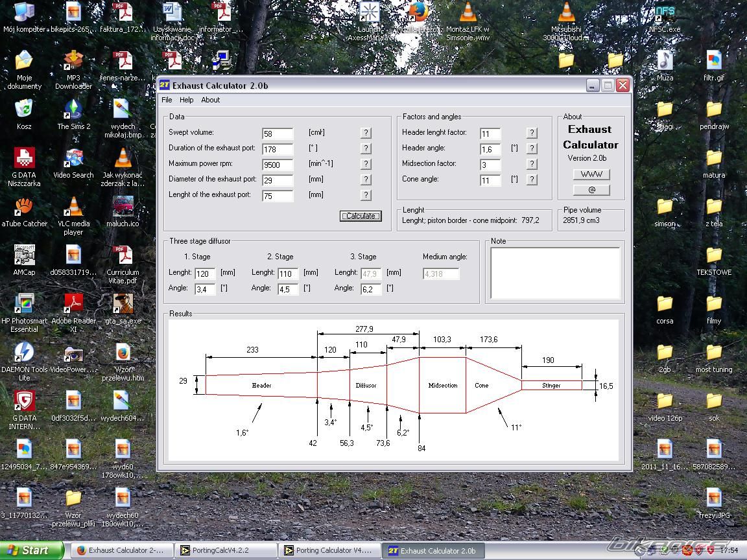747x560 pixels.
Task: Focus the Maximum power rpm field
Action: (278, 165)
